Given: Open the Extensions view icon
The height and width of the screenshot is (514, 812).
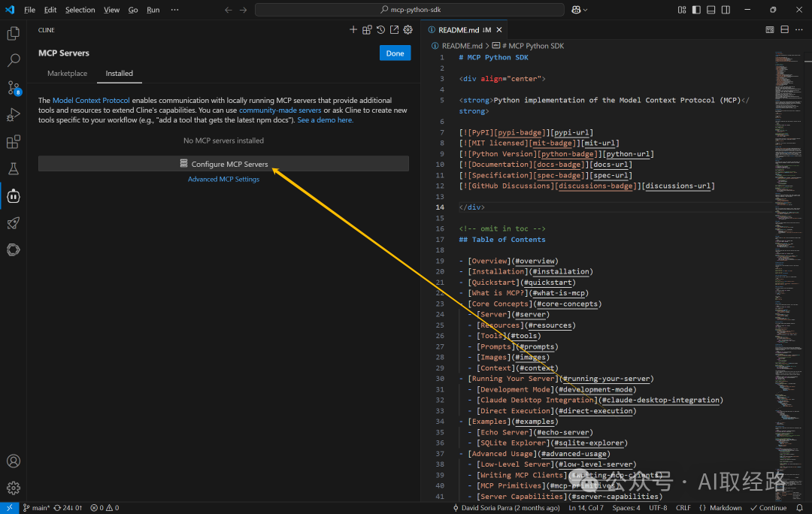Looking at the screenshot, I should coord(14,142).
